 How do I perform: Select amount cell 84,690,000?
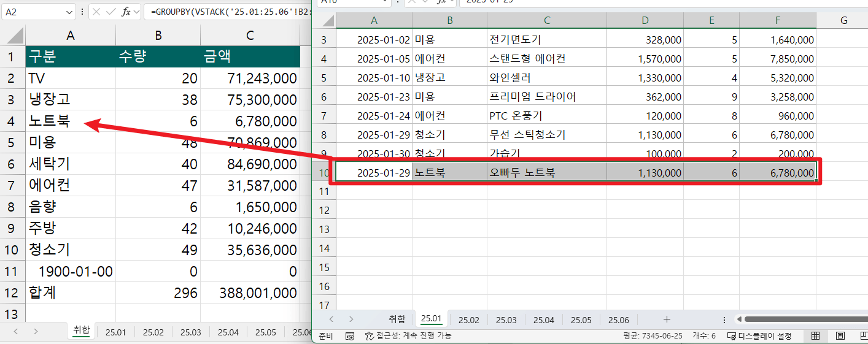tap(250, 164)
